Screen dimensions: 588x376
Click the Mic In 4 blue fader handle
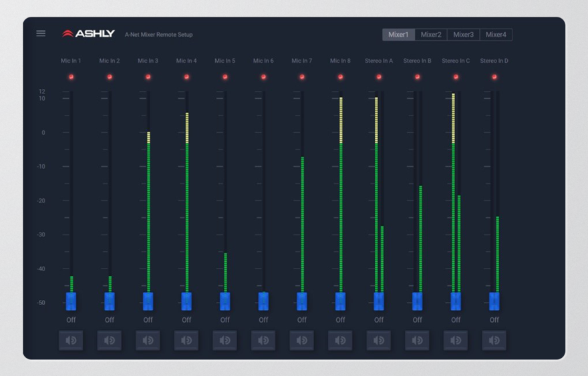tap(186, 301)
